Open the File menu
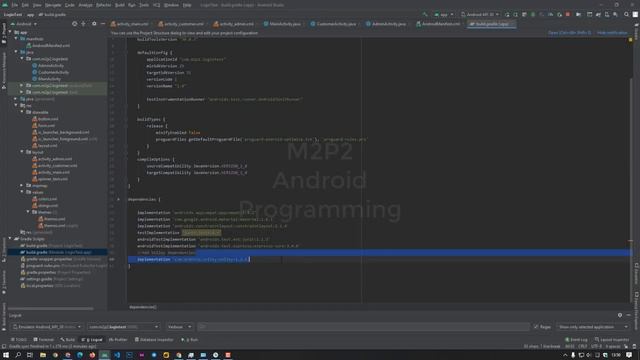Screen dimensions: 640x360 pos(15,5)
